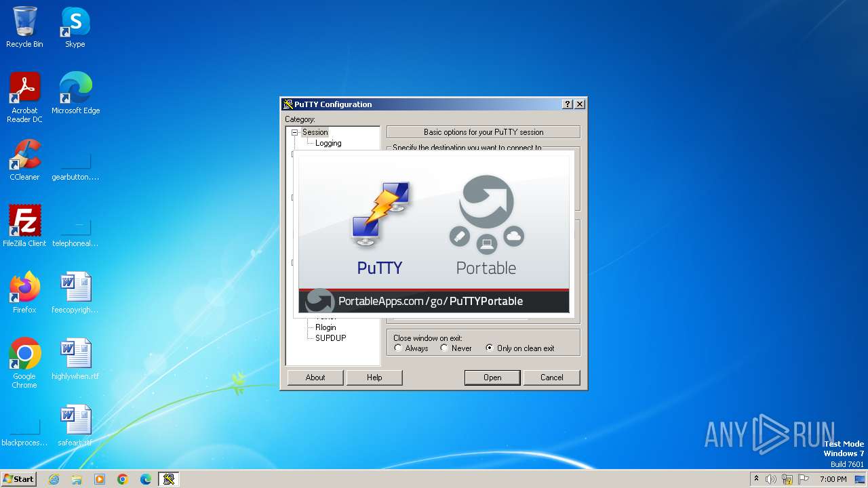The width and height of the screenshot is (868, 488).
Task: Select the feecopyright Word document
Action: (75, 292)
